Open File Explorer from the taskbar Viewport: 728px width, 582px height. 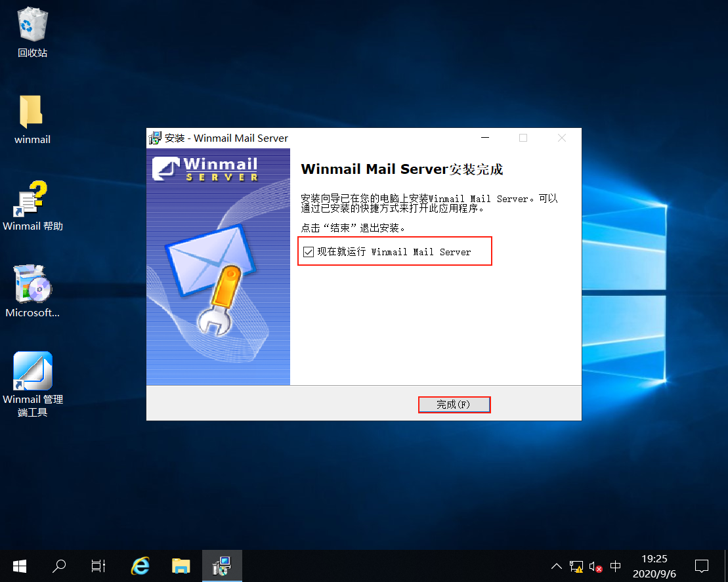181,566
